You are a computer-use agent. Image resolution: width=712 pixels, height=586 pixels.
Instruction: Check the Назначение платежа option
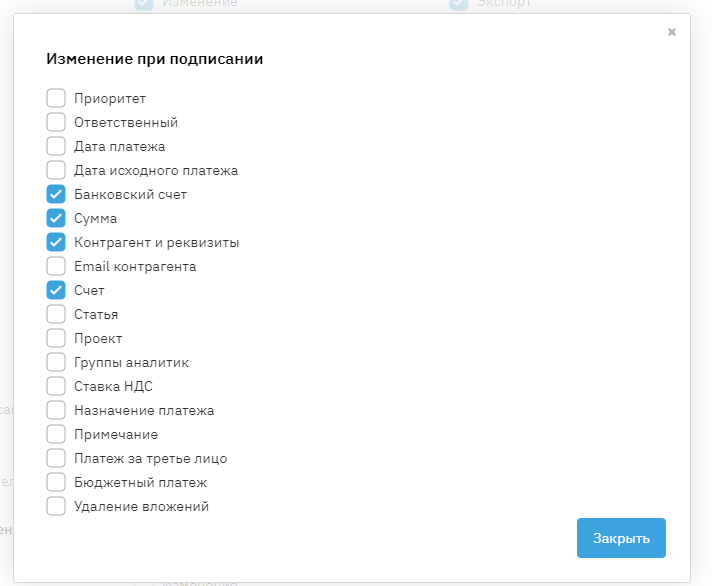[56, 410]
